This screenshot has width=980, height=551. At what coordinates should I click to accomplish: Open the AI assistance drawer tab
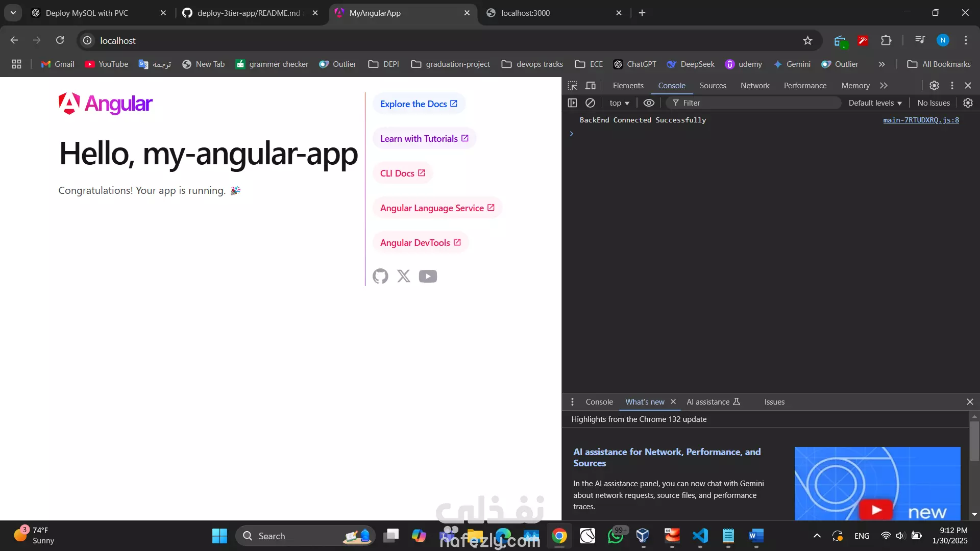[713, 402]
